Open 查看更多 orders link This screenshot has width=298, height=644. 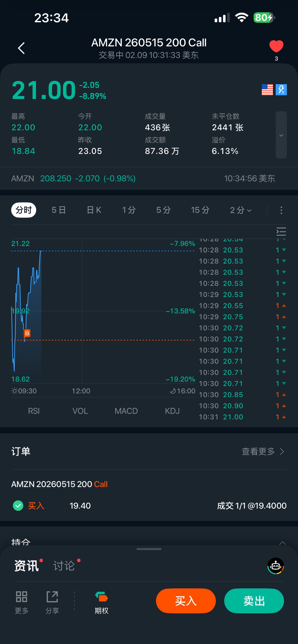coord(263,452)
